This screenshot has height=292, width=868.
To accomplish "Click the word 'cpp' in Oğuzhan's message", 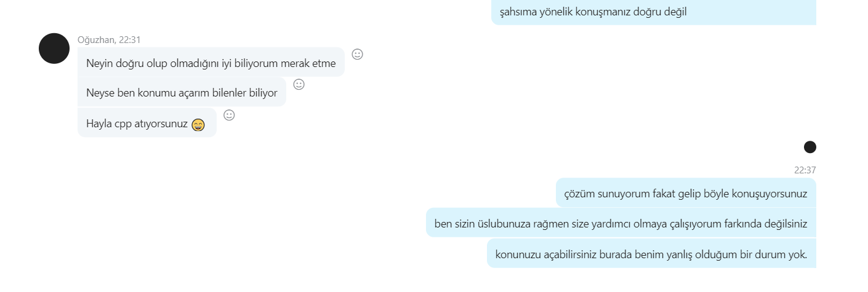I will pyautogui.click(x=123, y=124).
